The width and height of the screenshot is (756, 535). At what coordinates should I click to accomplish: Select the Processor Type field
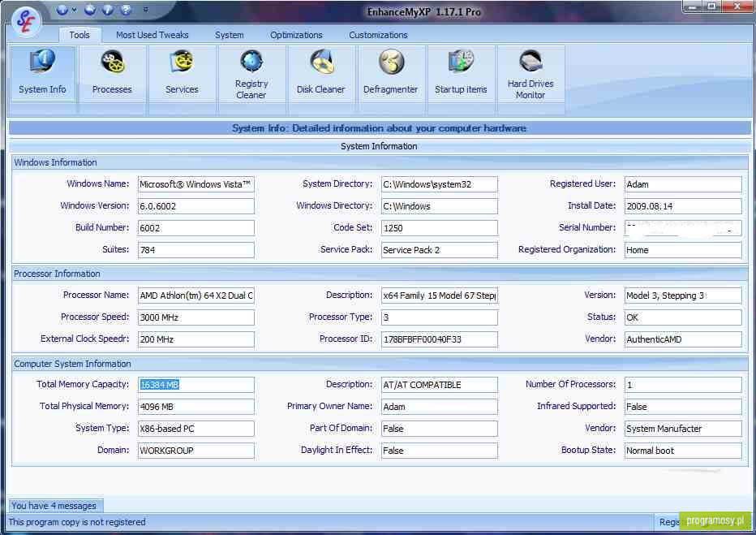439,317
